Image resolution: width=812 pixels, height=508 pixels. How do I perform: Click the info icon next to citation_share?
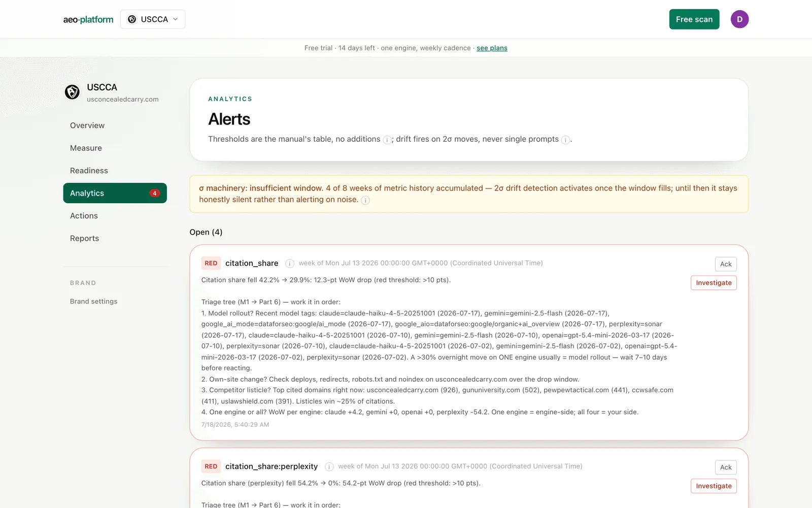[290, 263]
